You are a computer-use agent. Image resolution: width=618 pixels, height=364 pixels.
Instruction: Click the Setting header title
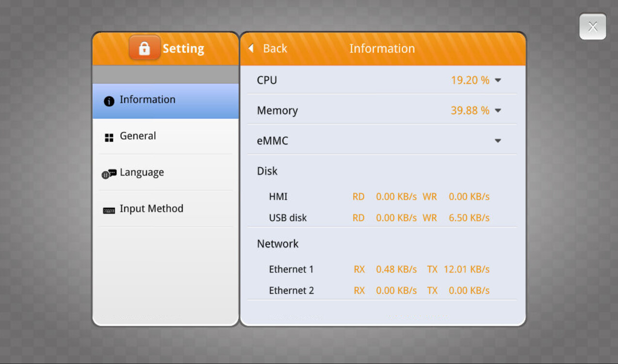click(x=183, y=48)
